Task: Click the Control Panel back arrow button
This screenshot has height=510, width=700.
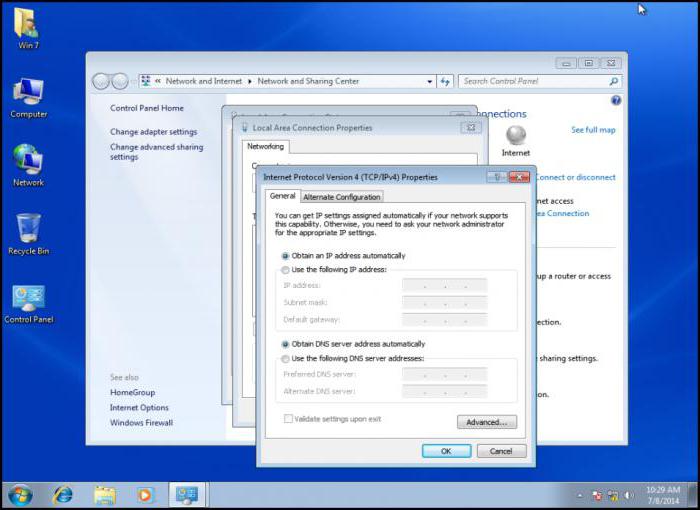Action: click(101, 81)
